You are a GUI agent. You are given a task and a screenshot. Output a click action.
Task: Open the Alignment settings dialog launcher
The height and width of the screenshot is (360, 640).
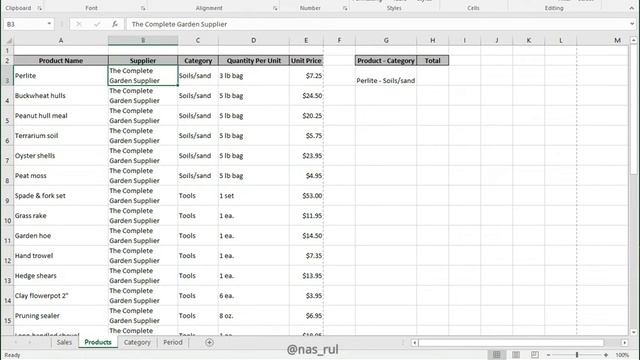pyautogui.click(x=275, y=8)
